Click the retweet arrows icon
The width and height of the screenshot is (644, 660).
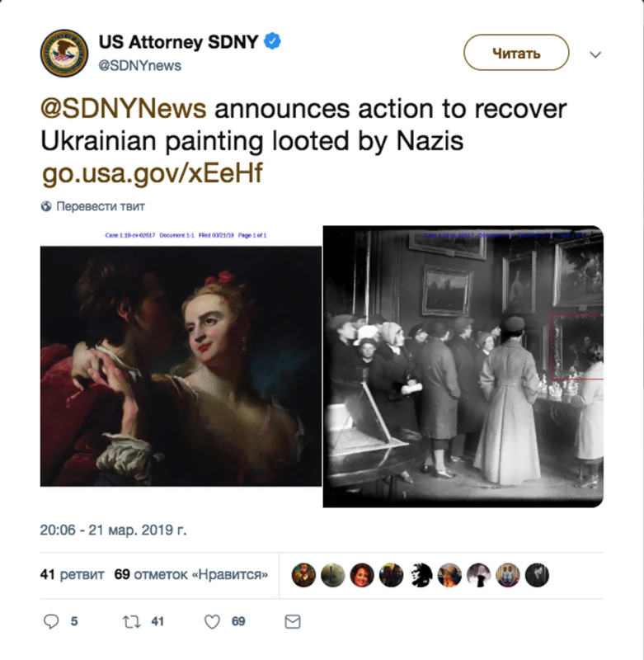point(131,622)
